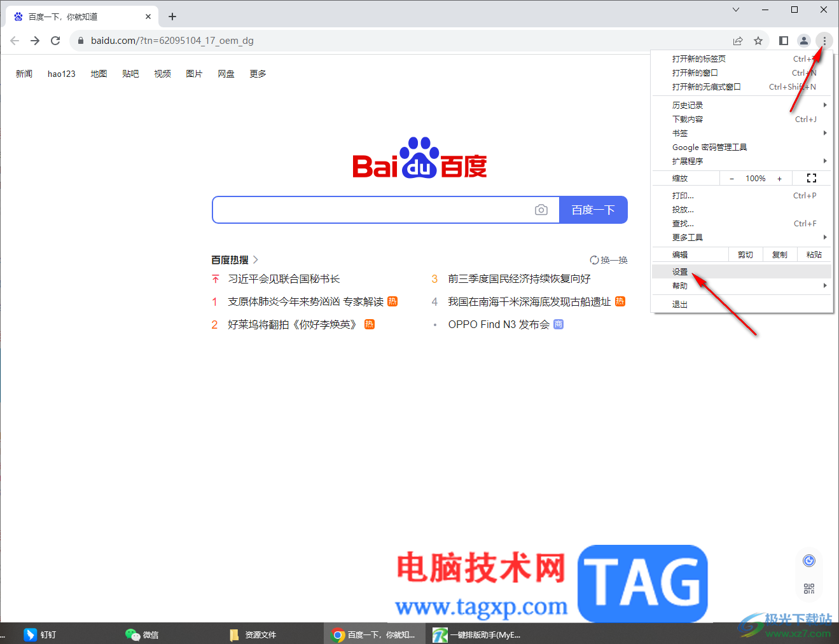The image size is (839, 644).
Task: Expand the 扩展程序 submenu
Action: [x=742, y=161]
